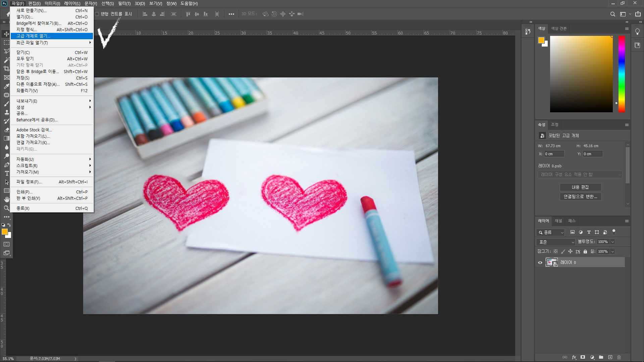Enable the Show Transform Controls checkbox

97,14
